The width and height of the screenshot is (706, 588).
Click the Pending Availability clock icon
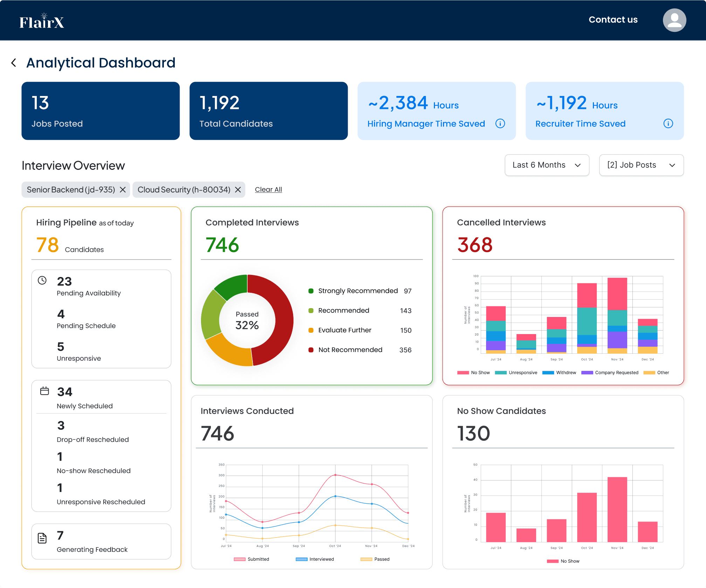pos(42,281)
